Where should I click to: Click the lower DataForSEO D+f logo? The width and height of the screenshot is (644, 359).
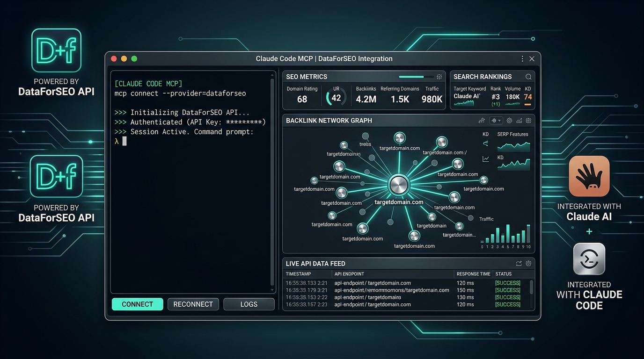56,177
